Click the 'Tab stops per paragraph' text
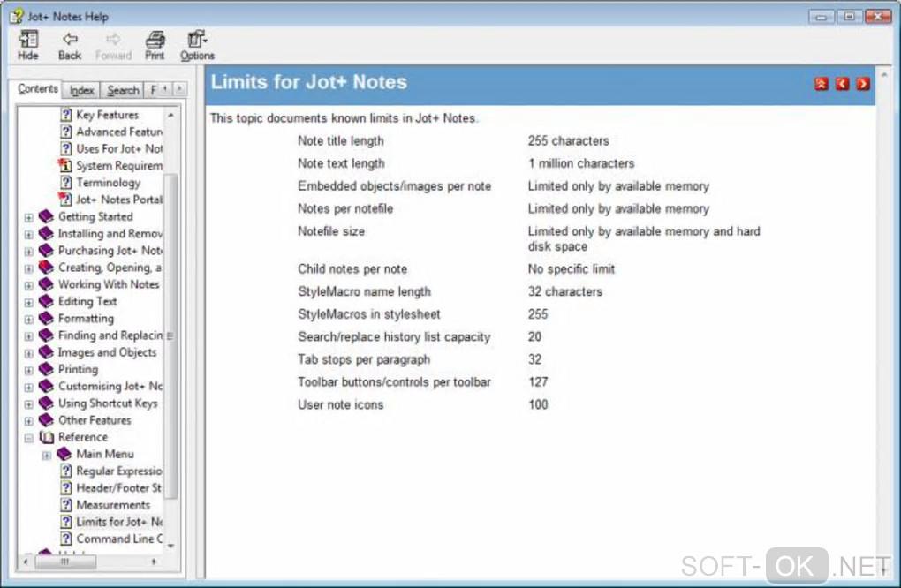The image size is (901, 588). (364, 359)
